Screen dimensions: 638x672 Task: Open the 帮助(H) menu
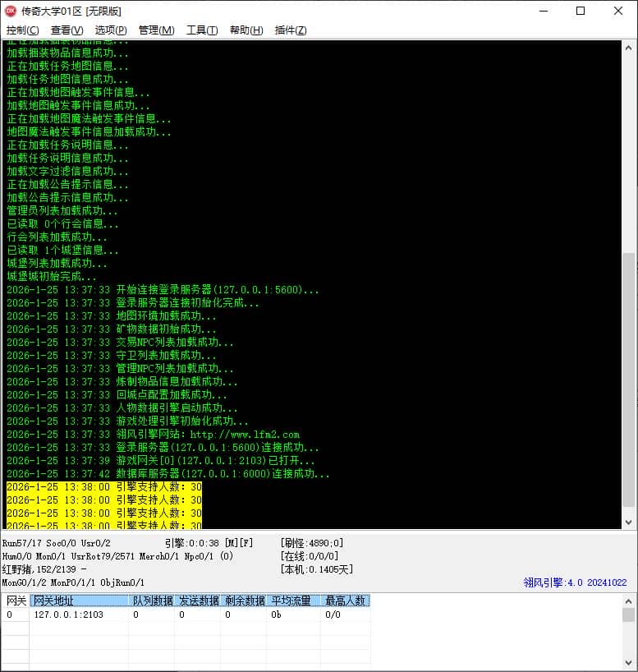(246, 30)
